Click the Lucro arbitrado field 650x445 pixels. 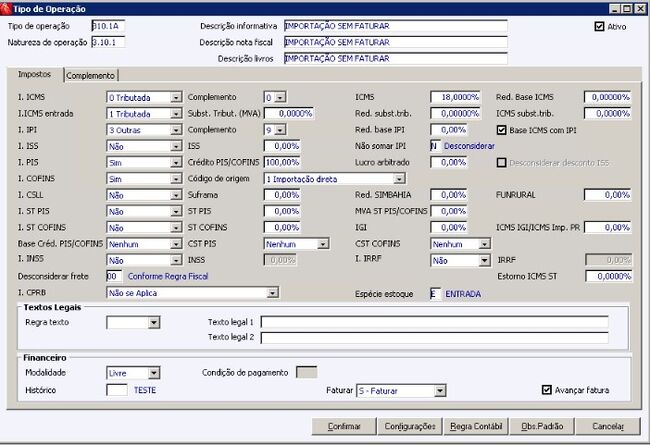click(x=449, y=162)
